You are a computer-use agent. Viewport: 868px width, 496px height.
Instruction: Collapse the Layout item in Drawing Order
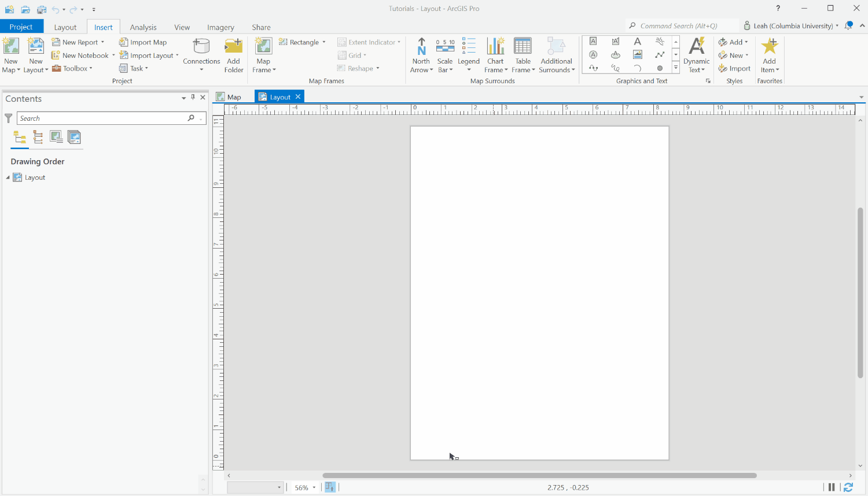click(8, 177)
